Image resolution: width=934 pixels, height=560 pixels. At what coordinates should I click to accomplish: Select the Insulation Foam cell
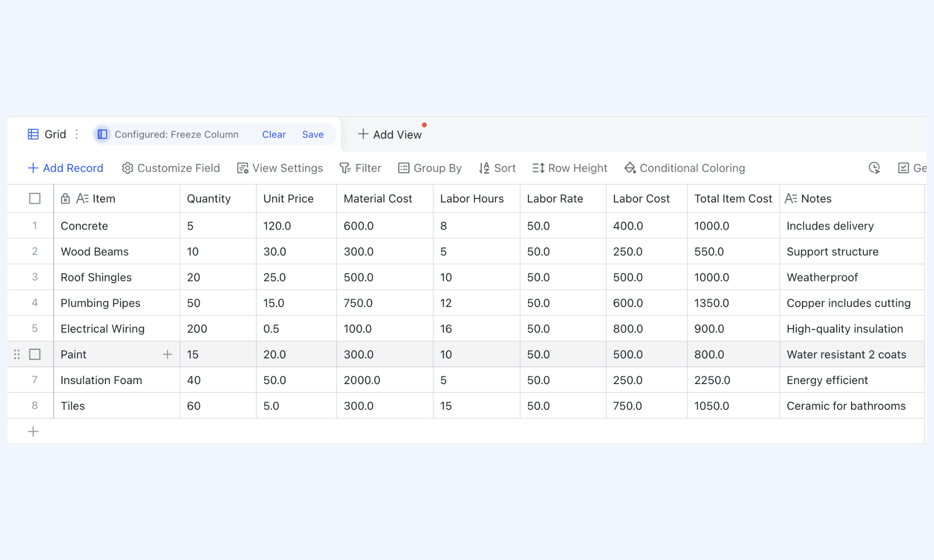coord(117,380)
